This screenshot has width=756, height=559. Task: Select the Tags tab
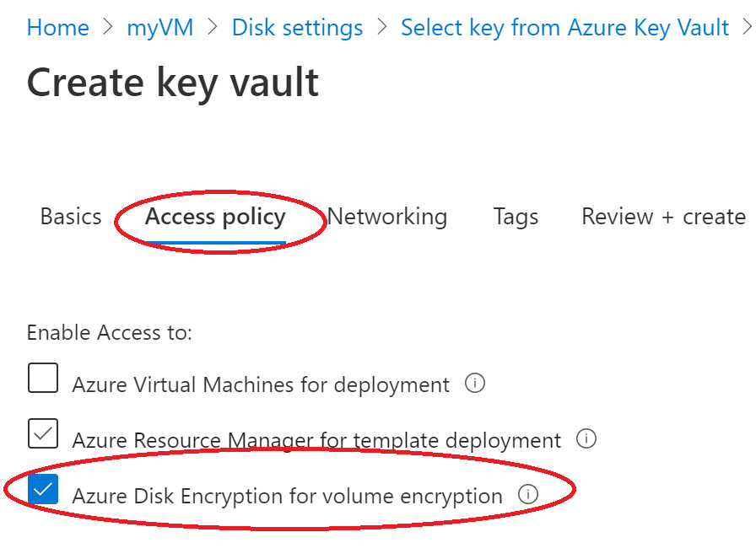point(516,217)
